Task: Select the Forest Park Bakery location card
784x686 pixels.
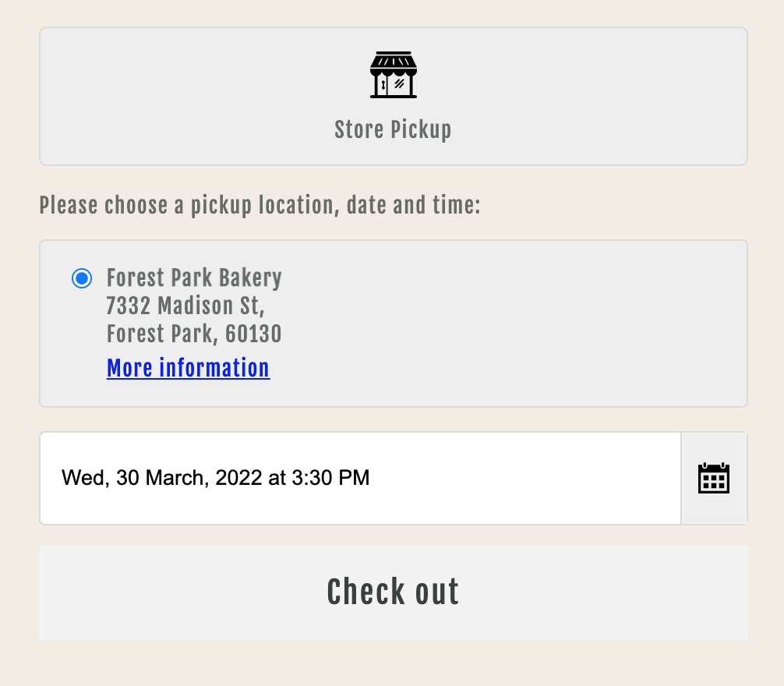Action: [394, 324]
